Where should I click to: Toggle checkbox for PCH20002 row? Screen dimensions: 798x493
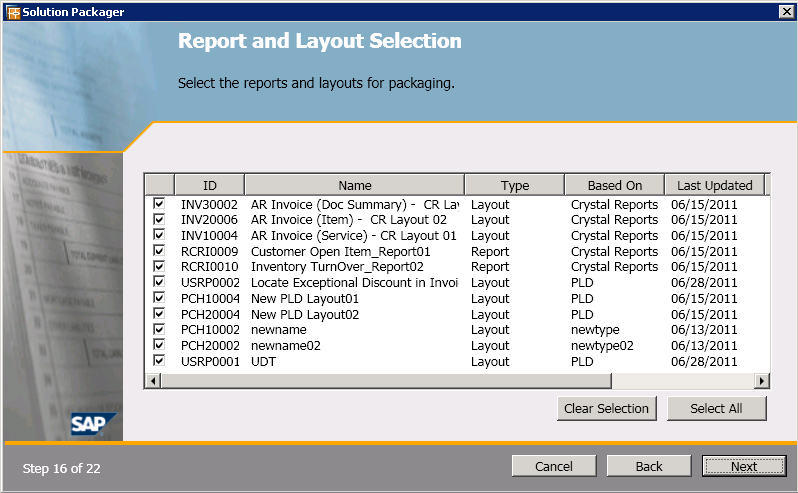(159, 345)
